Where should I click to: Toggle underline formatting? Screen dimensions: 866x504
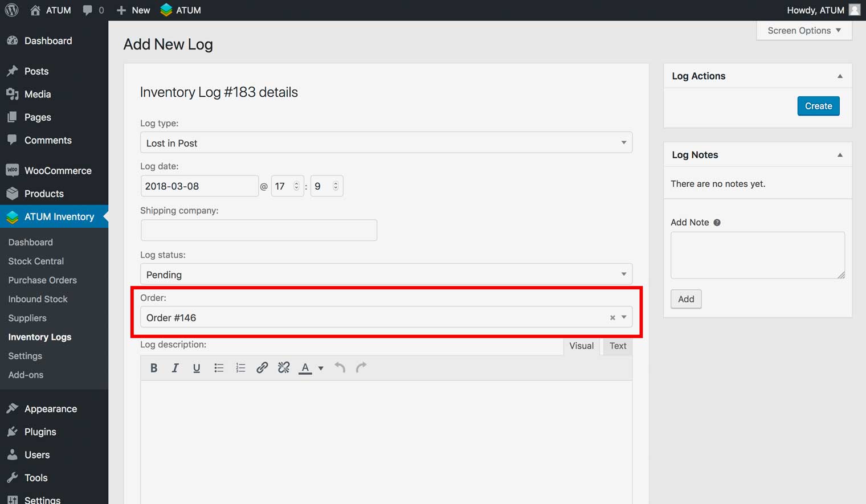click(x=197, y=368)
